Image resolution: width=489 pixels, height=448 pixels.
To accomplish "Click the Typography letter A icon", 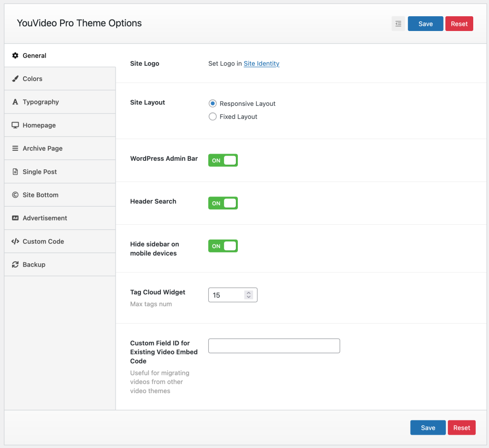I will [15, 102].
